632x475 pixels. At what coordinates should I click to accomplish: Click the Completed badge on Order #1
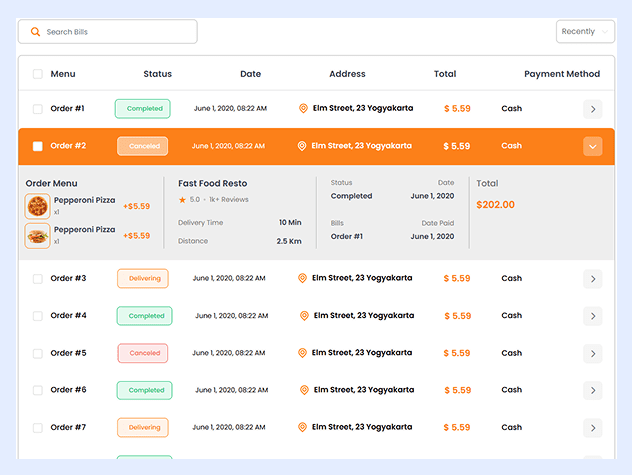(x=143, y=109)
